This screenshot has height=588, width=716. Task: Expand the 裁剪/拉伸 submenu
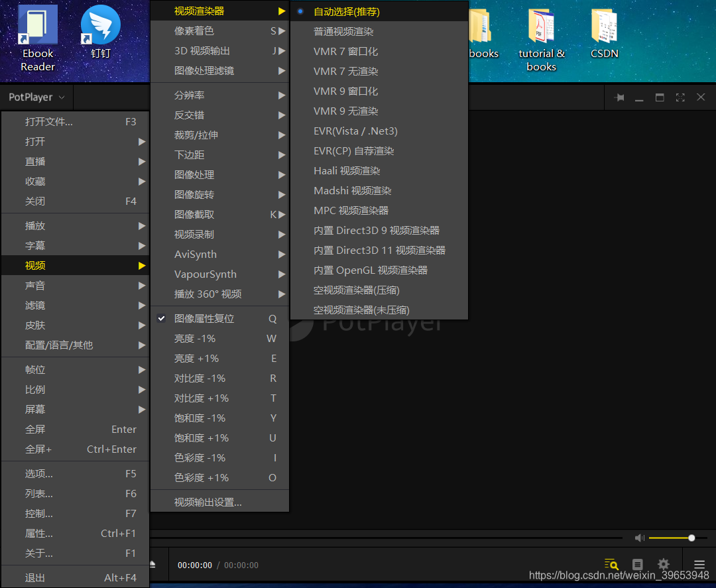219,135
